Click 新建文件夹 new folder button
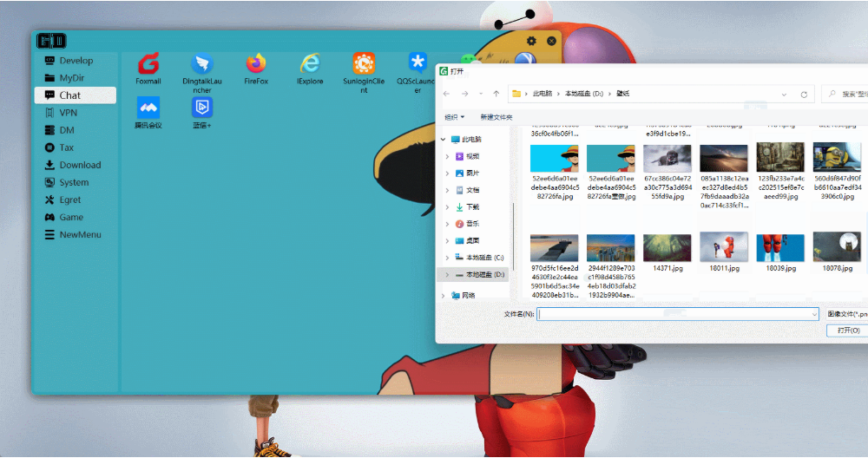This screenshot has height=458, width=868. point(496,117)
